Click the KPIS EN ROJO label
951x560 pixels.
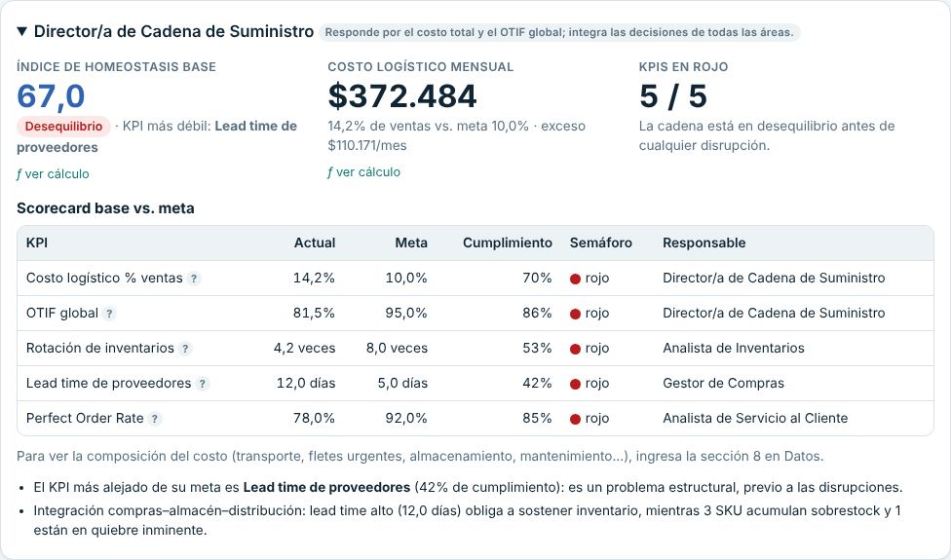(684, 66)
